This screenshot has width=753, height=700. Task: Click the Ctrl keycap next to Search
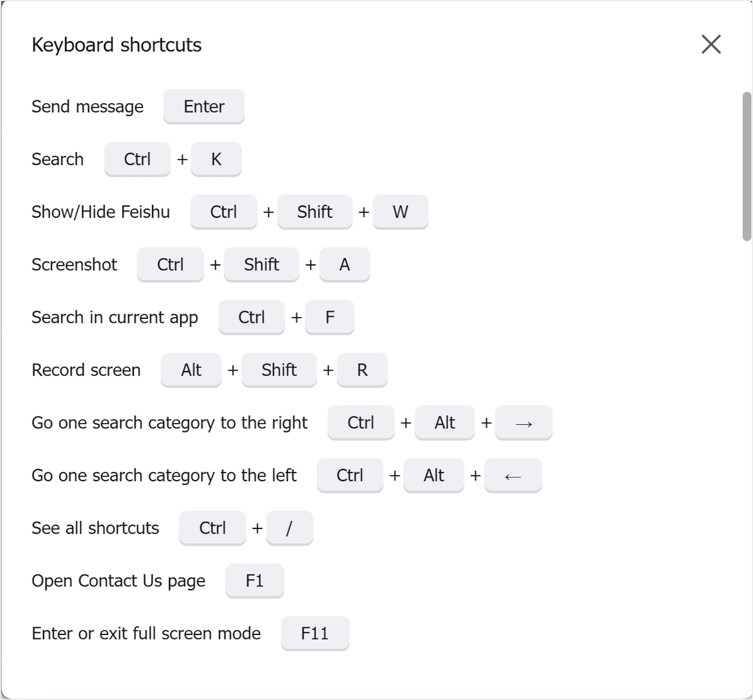click(x=137, y=159)
